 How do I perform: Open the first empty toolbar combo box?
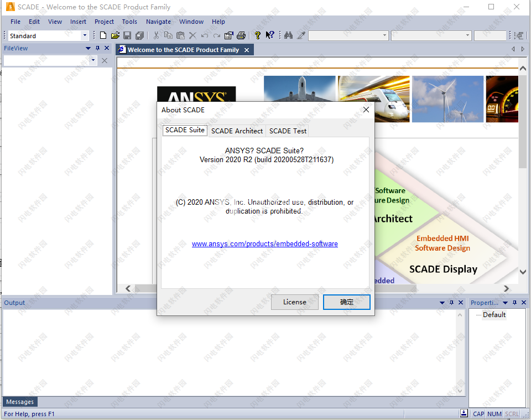[384, 35]
